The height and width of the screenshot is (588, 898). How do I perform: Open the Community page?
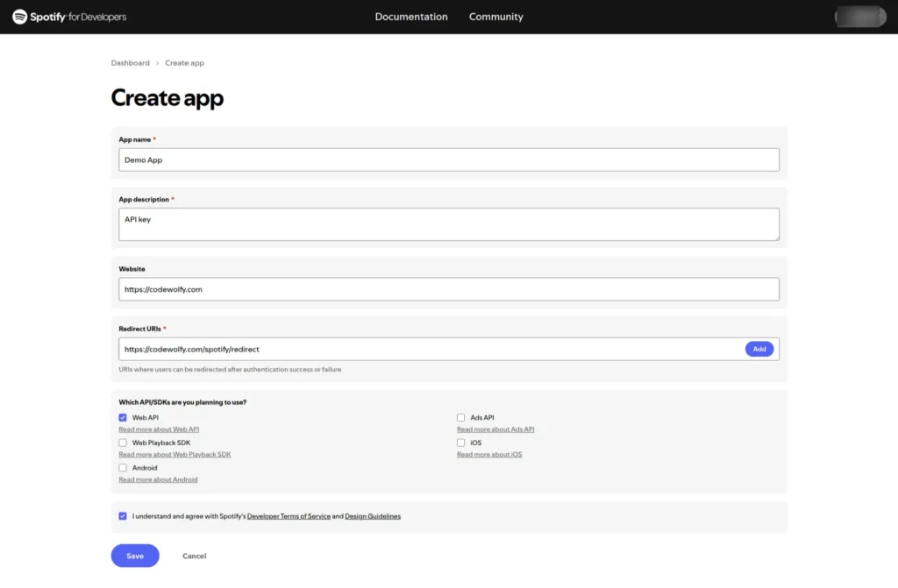click(495, 16)
